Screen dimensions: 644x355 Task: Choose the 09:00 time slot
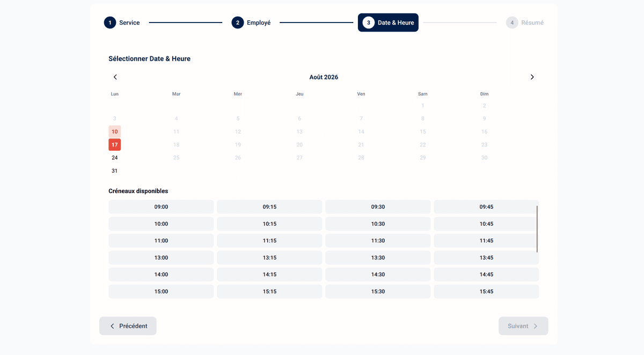point(161,207)
